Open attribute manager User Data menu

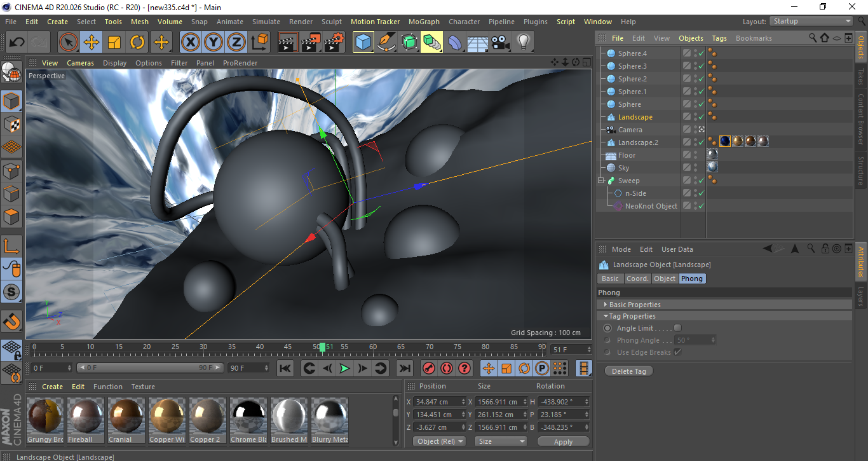click(x=677, y=249)
